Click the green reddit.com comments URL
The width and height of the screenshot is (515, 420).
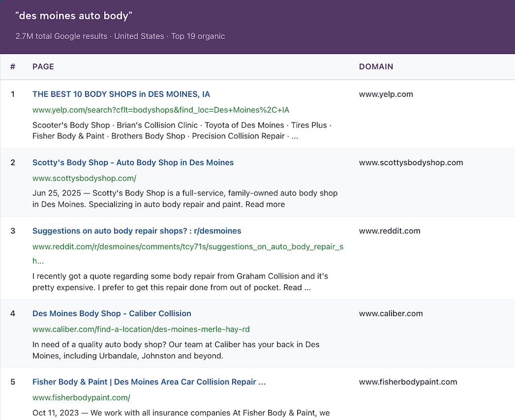click(x=187, y=247)
